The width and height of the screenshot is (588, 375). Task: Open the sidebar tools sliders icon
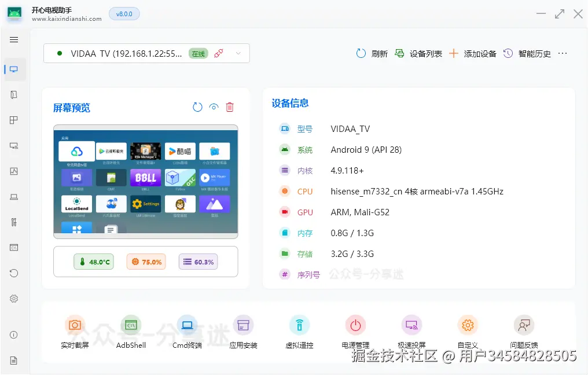click(x=14, y=222)
